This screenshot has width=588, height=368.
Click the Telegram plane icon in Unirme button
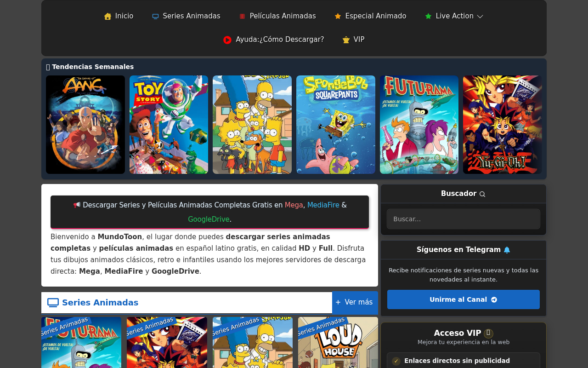point(494,299)
